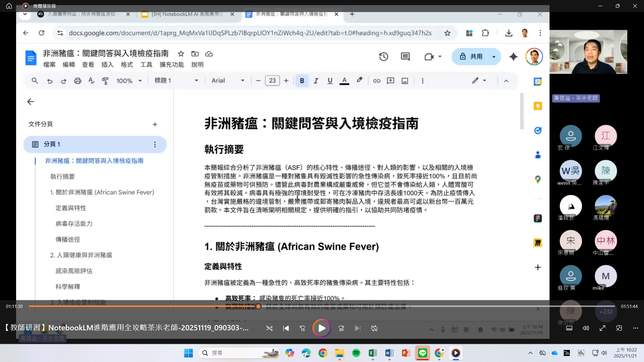Click the Gemini sparkle icon
Image resolution: width=644 pixels, height=362 pixels.
(x=513, y=57)
